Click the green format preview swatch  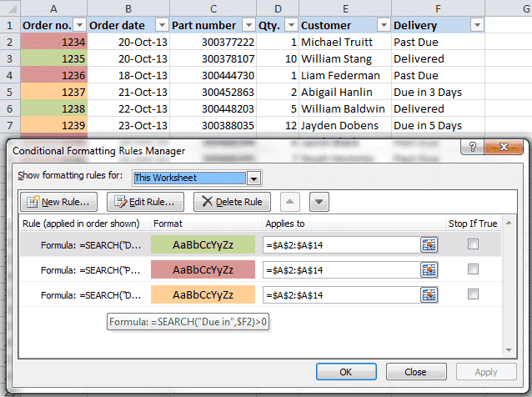click(x=203, y=244)
